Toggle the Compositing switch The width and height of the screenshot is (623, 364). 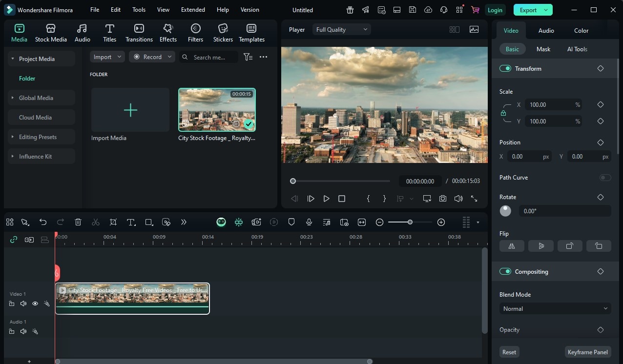coord(505,272)
